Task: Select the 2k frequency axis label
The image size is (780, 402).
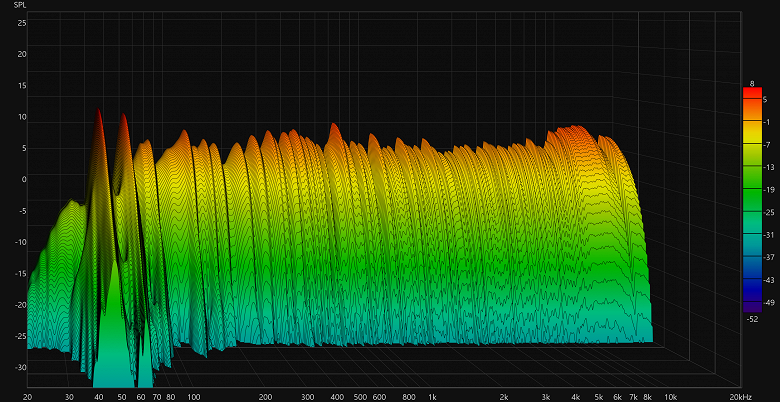Action: click(x=504, y=397)
